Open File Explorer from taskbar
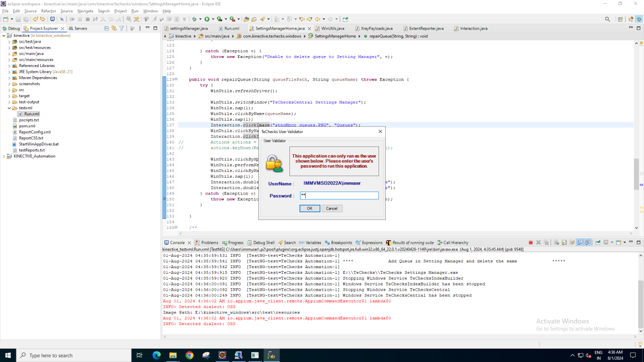The width and height of the screenshot is (644, 362). click(173, 355)
